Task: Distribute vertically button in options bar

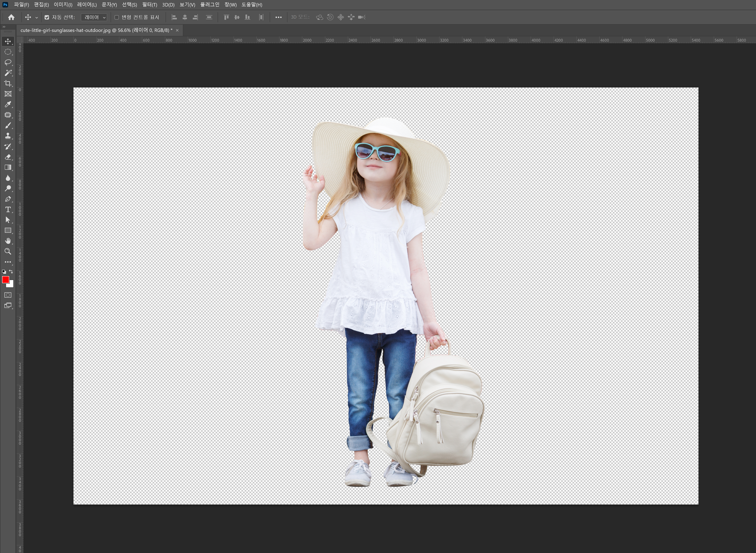Action: 209,17
